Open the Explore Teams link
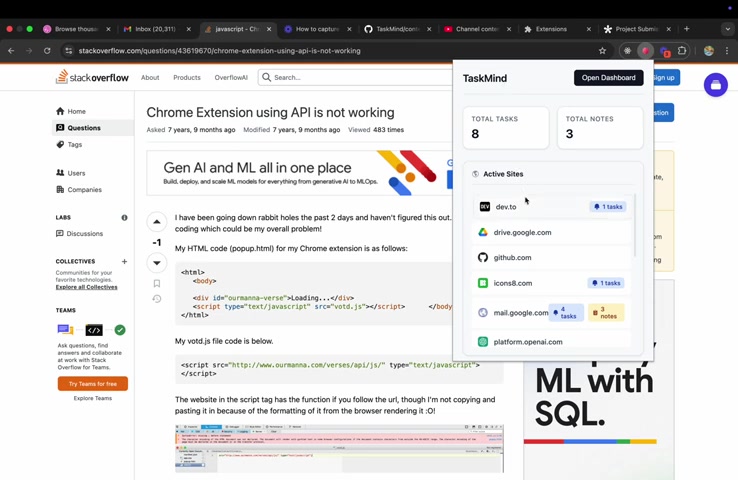Image resolution: width=738 pixels, height=480 pixels. (x=93, y=398)
